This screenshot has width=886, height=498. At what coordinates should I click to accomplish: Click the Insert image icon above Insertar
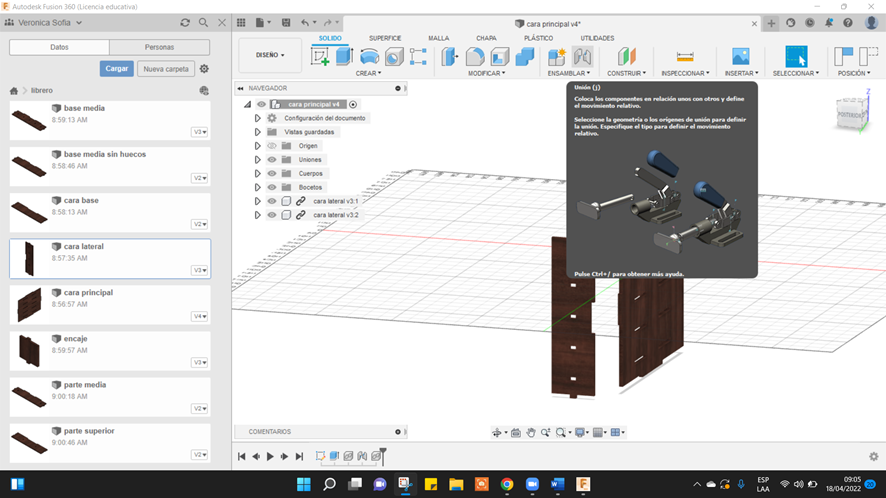click(740, 57)
